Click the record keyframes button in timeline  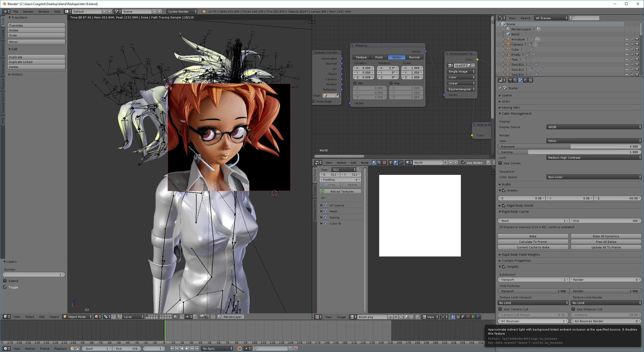(239, 348)
